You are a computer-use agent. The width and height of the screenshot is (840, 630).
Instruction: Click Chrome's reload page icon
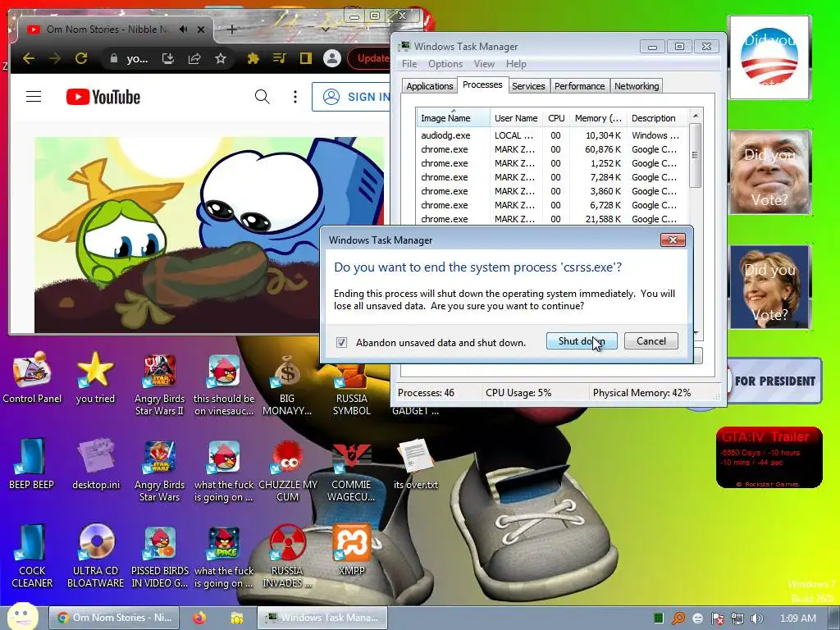point(81,58)
